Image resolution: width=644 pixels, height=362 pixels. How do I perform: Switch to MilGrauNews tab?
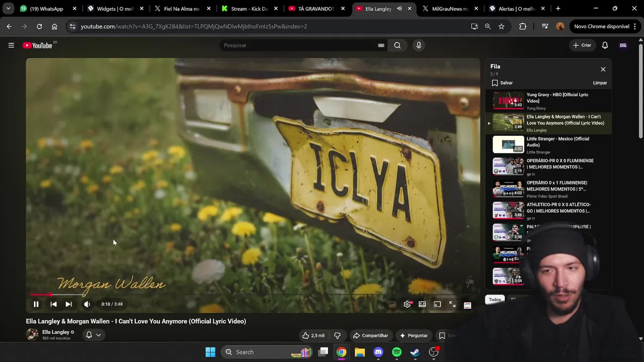(450, 9)
